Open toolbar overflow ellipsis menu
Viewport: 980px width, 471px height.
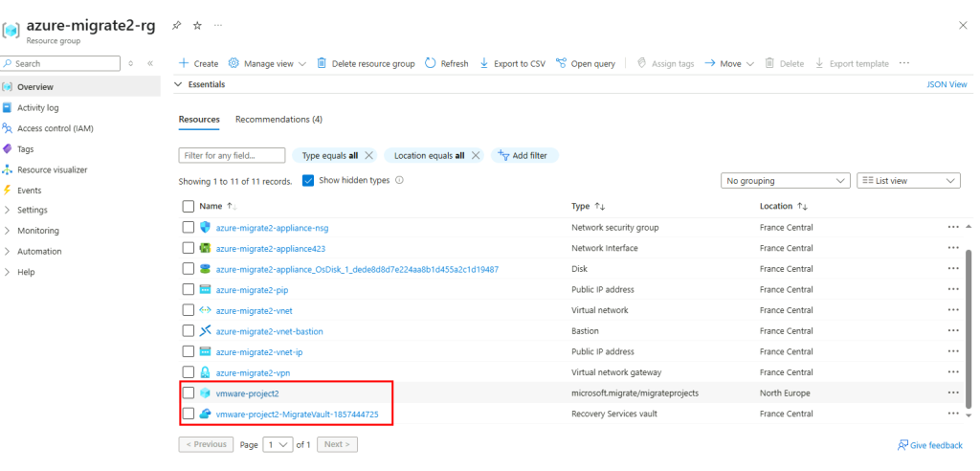click(903, 63)
